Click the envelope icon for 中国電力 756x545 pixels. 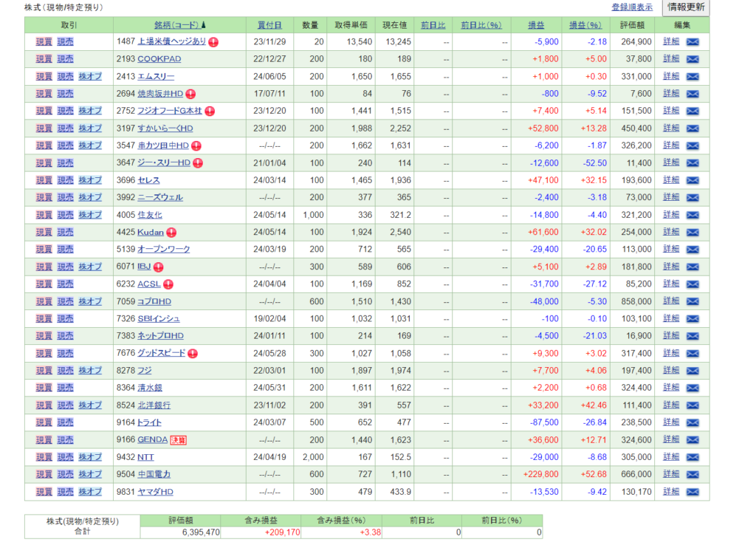[693, 474]
